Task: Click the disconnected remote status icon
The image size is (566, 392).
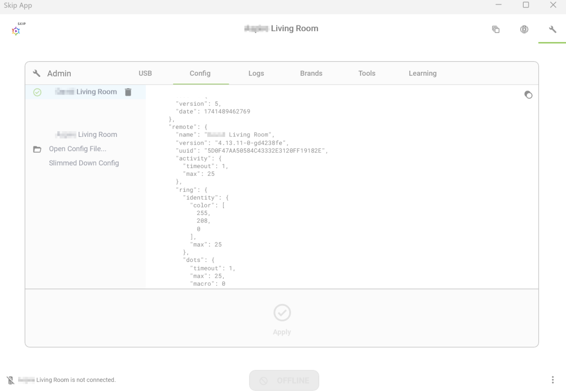Action: 10,380
